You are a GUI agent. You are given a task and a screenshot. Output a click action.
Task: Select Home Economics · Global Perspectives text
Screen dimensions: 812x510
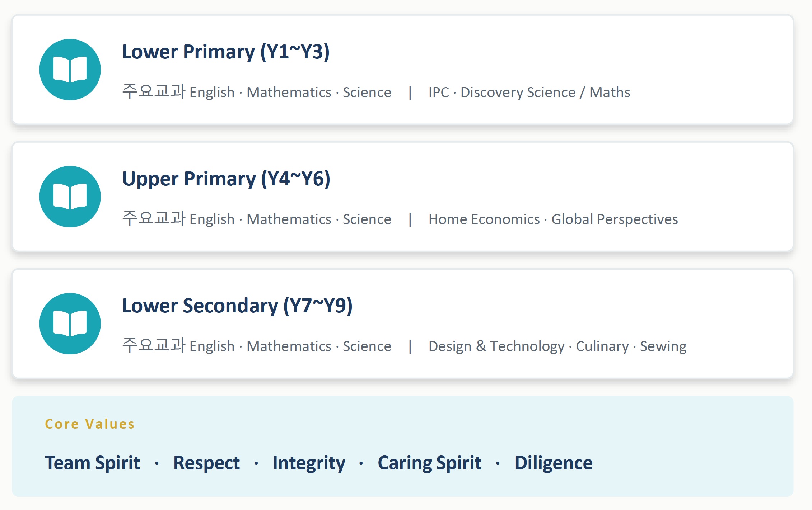click(x=553, y=219)
